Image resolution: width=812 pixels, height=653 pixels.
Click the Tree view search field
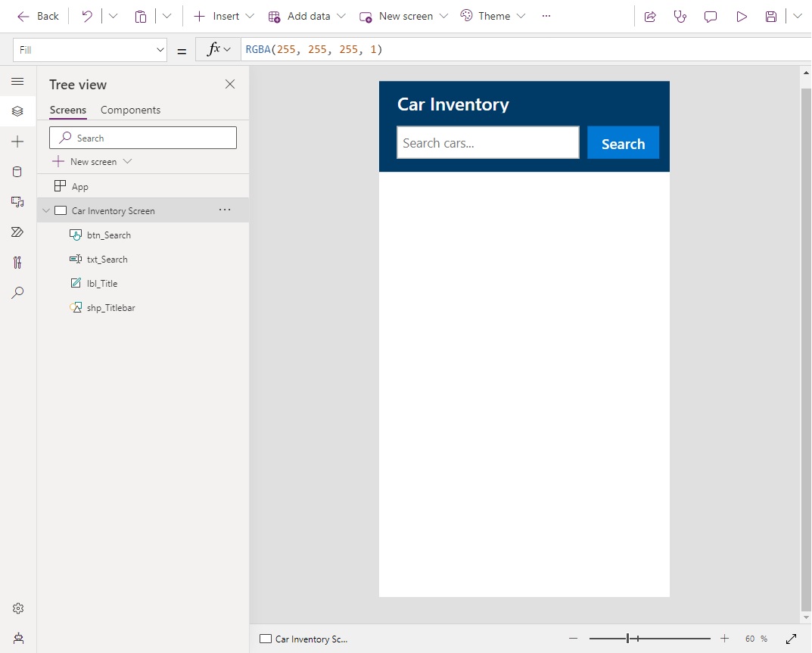143,138
